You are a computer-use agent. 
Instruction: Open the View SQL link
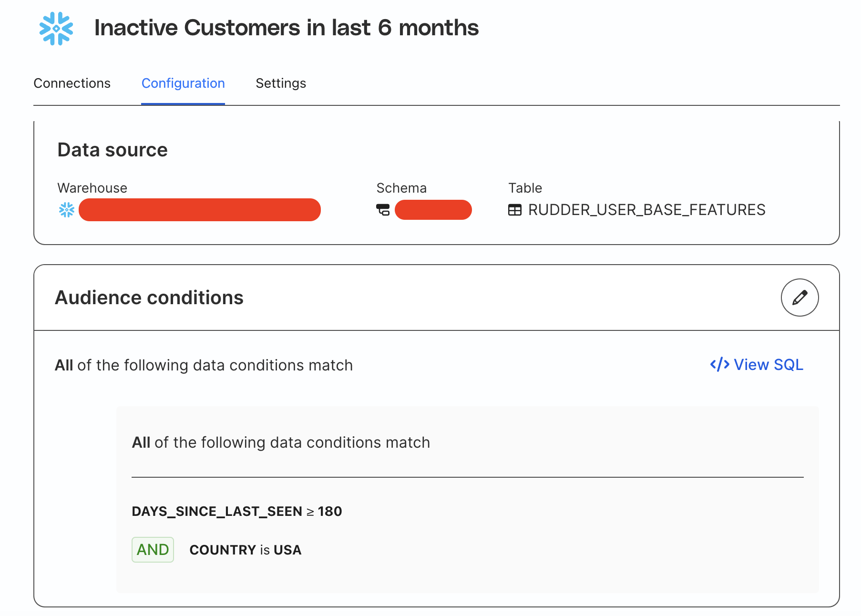point(756,365)
